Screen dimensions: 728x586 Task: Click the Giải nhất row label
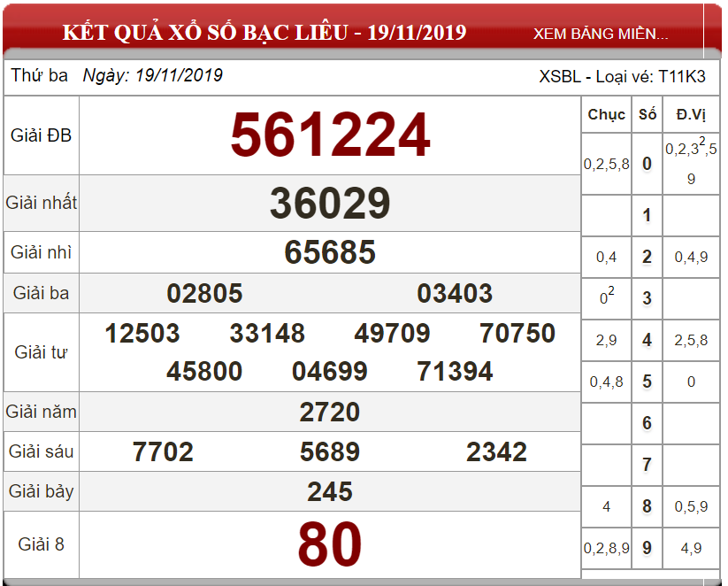coord(42,203)
